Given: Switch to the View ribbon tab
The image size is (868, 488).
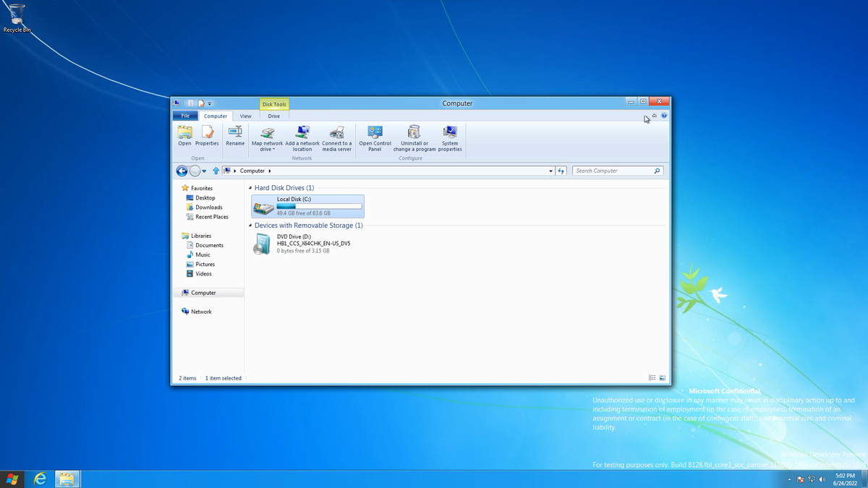Looking at the screenshot, I should 246,116.
